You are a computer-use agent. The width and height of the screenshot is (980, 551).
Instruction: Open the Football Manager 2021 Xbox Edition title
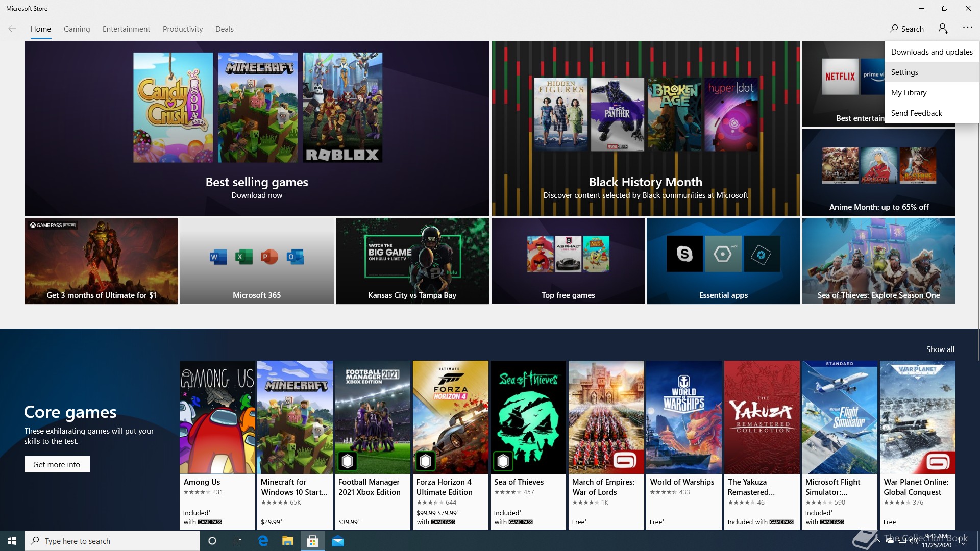(369, 487)
